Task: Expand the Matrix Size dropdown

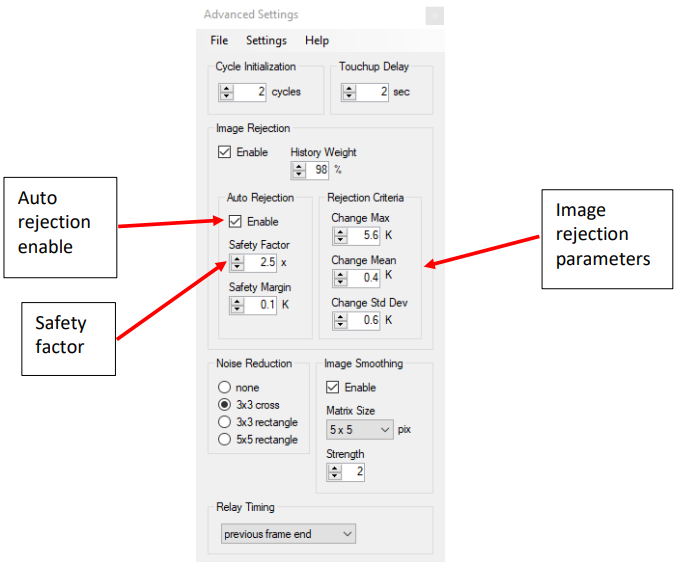Action: pyautogui.click(x=360, y=429)
